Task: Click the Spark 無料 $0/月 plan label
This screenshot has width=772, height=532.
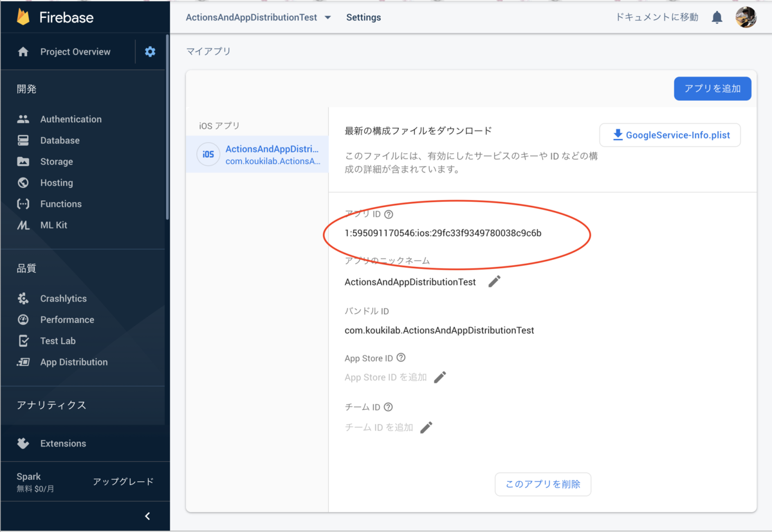Action: pyautogui.click(x=35, y=482)
